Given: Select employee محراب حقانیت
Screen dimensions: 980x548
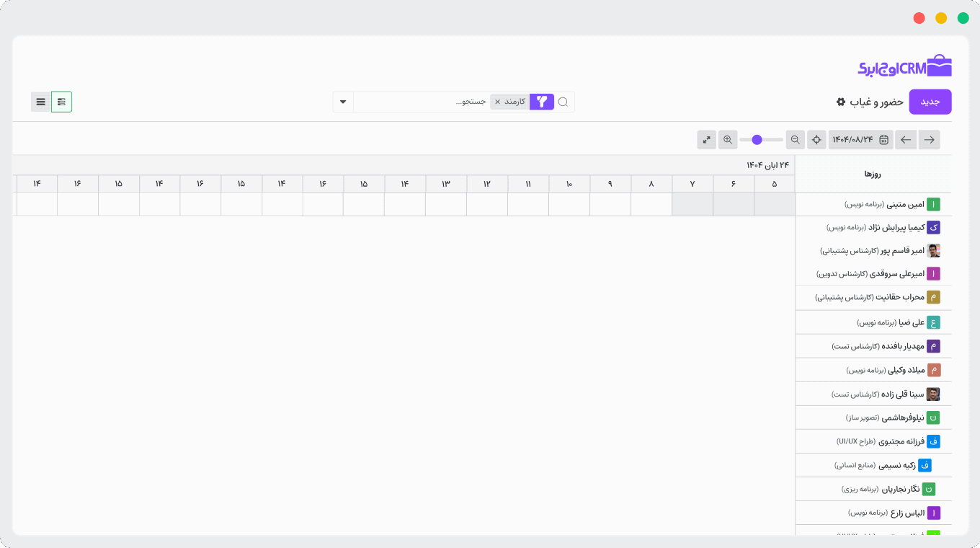Looking at the screenshot, I should [873, 297].
